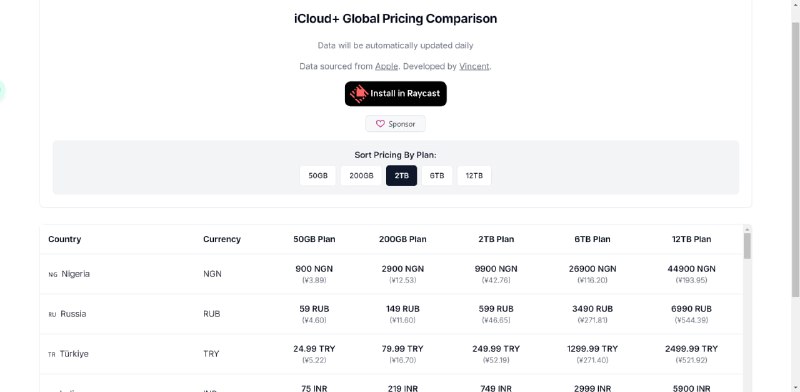Viewport: 800px width, 392px height.
Task: Select the Russia country row
Action: pyautogui.click(x=391, y=314)
